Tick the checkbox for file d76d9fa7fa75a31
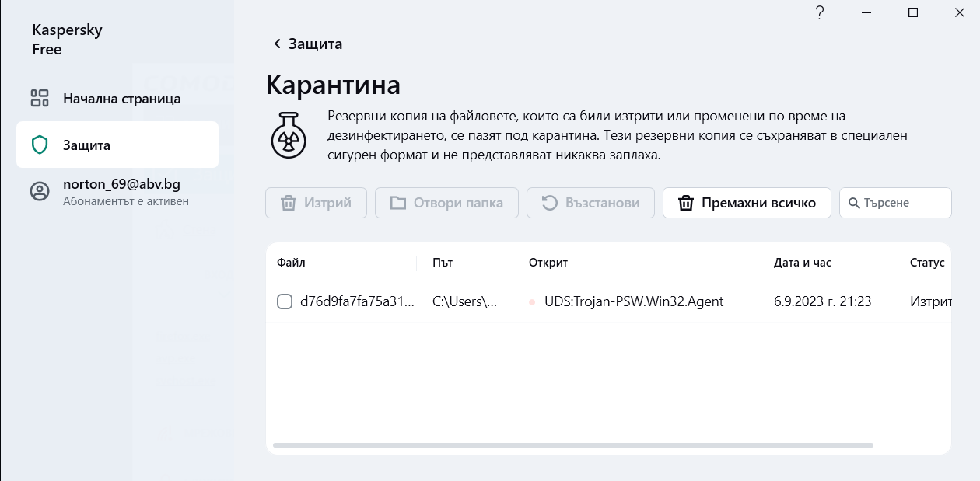The height and width of the screenshot is (481, 980). pos(285,301)
